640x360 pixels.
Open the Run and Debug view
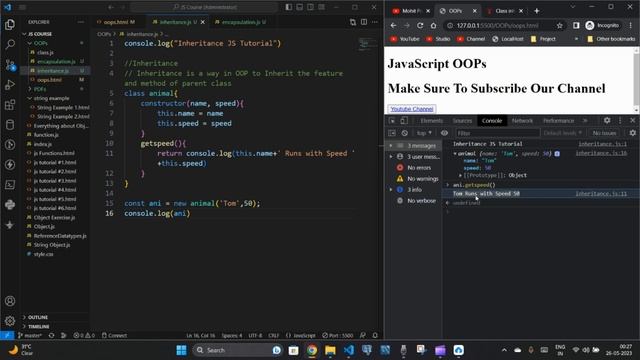click(x=10, y=85)
